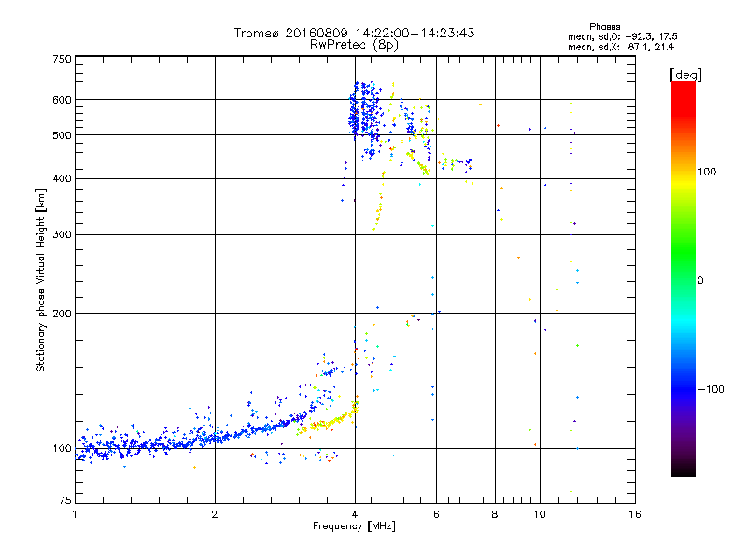747x560 pixels.
Task: Click x-axis tick label '6'
Action: 436,514
